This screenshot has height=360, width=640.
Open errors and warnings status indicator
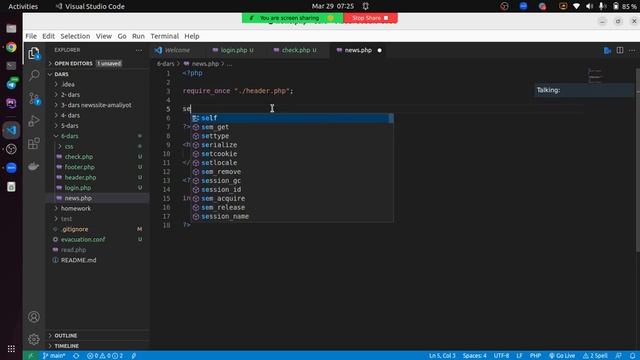coord(104,356)
